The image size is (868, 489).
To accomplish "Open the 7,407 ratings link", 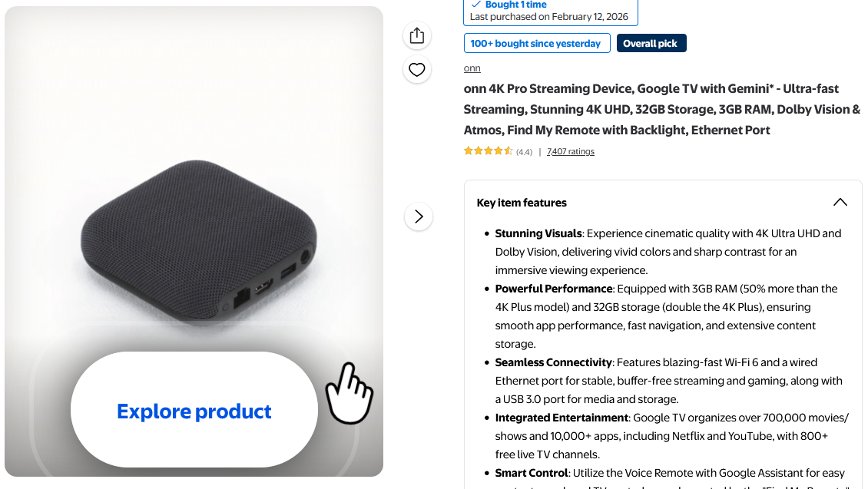I will tap(570, 151).
